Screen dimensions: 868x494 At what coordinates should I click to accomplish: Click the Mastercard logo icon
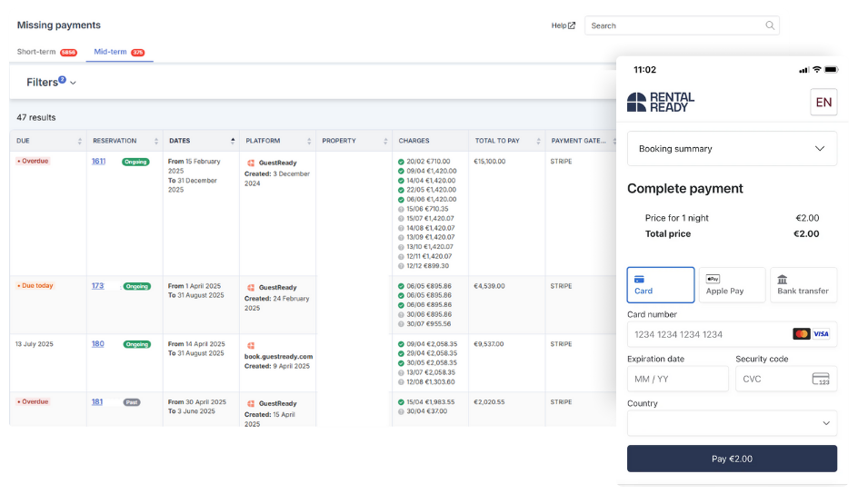pos(801,334)
